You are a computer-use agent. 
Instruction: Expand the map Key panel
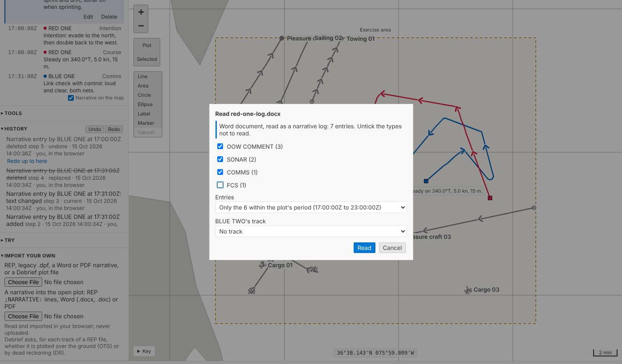pyautogui.click(x=144, y=351)
